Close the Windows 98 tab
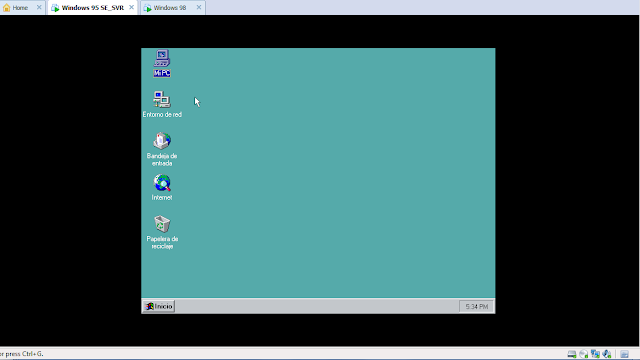This screenshot has height=360, width=640. 199,7
